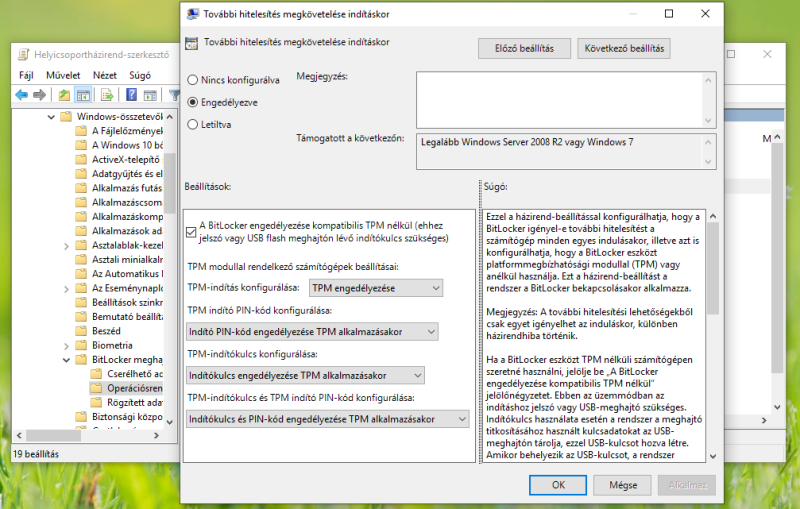Select the 'Beszéd' tree folder

(x=98, y=331)
